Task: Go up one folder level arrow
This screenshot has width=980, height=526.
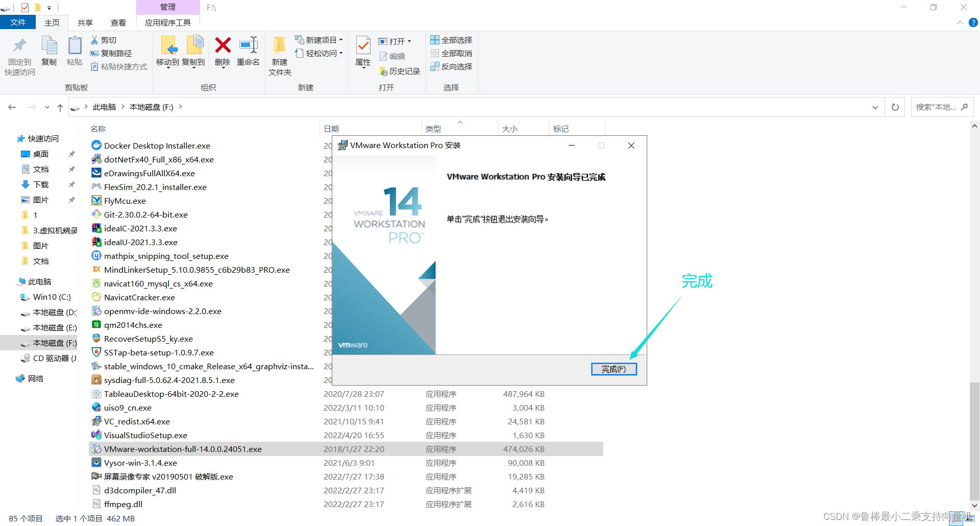Action: point(60,107)
